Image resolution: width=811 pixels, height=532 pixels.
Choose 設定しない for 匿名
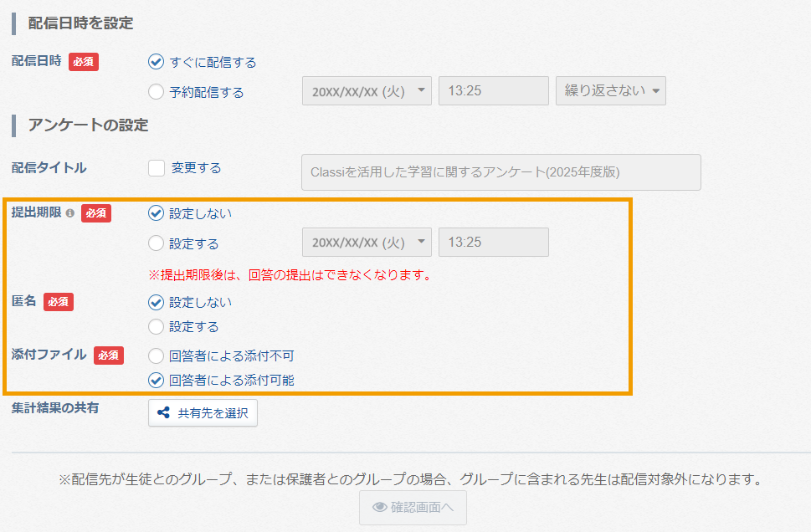point(156,302)
